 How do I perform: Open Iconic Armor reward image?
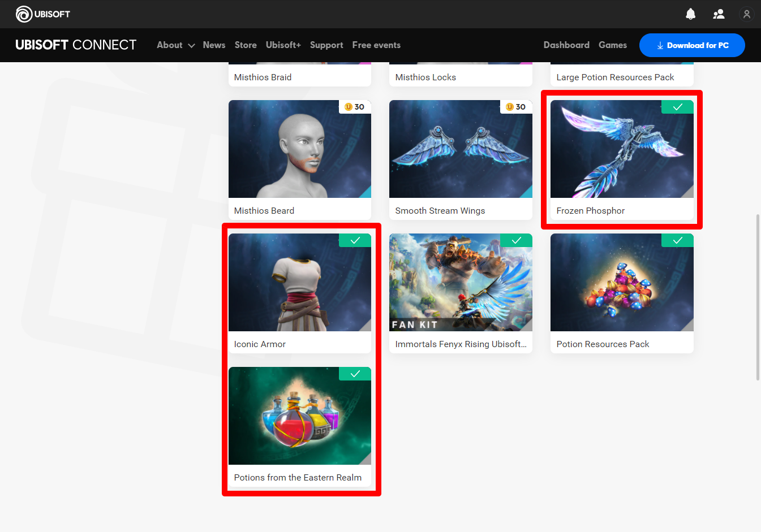point(300,282)
